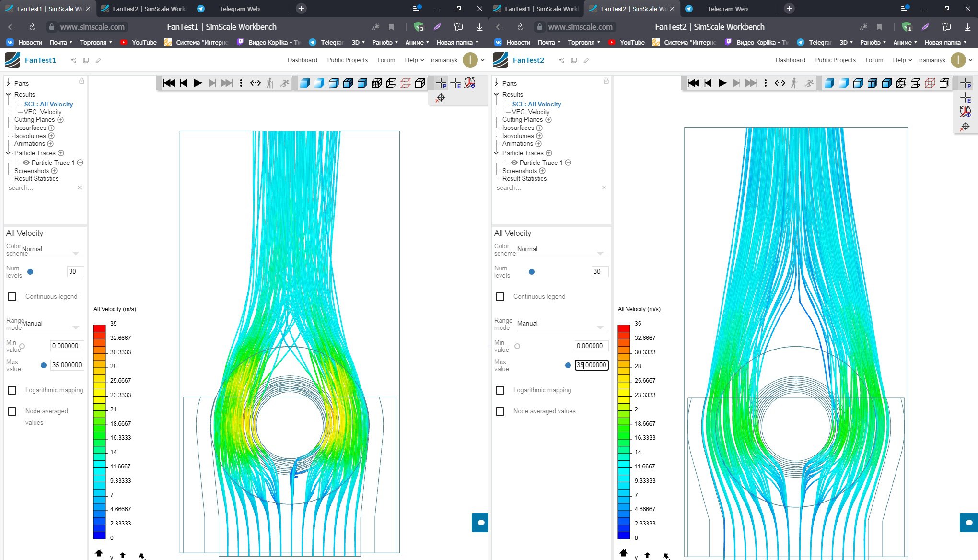Screen dimensions: 978x560
Task: Activate element picker crosshair E in FanTest2
Action: (x=966, y=98)
